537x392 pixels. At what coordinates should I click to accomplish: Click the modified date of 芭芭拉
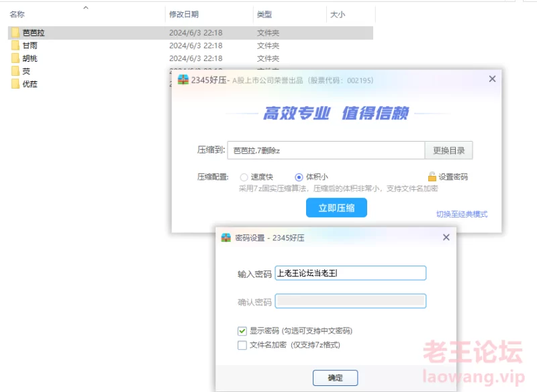pyautogui.click(x=195, y=33)
